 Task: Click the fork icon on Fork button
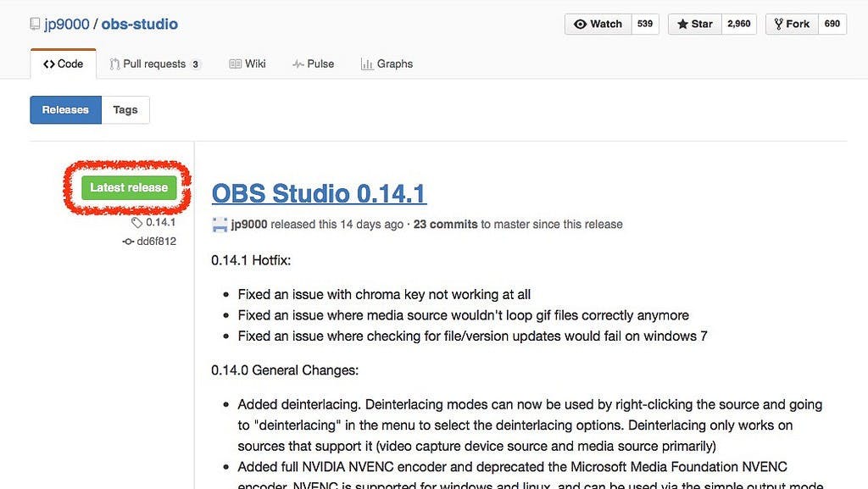[x=778, y=24]
